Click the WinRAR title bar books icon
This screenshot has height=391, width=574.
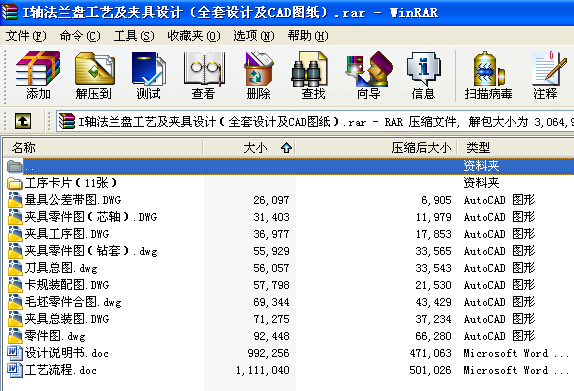(x=10, y=12)
